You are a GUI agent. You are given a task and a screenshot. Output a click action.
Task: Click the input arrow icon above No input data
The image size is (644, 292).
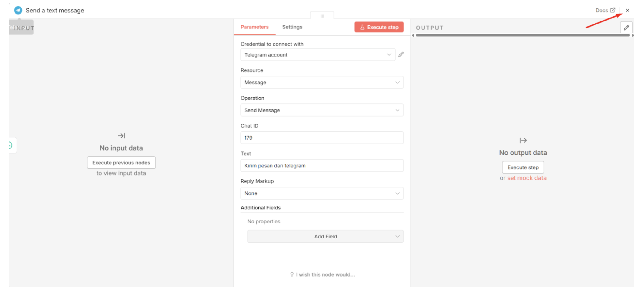point(121,136)
